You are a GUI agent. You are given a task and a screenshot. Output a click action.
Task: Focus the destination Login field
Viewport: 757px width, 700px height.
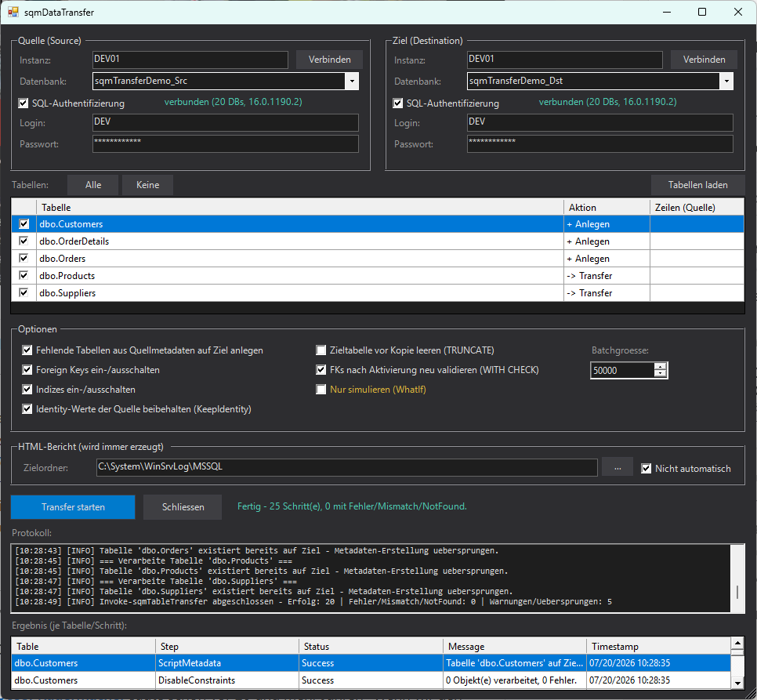[x=600, y=122]
